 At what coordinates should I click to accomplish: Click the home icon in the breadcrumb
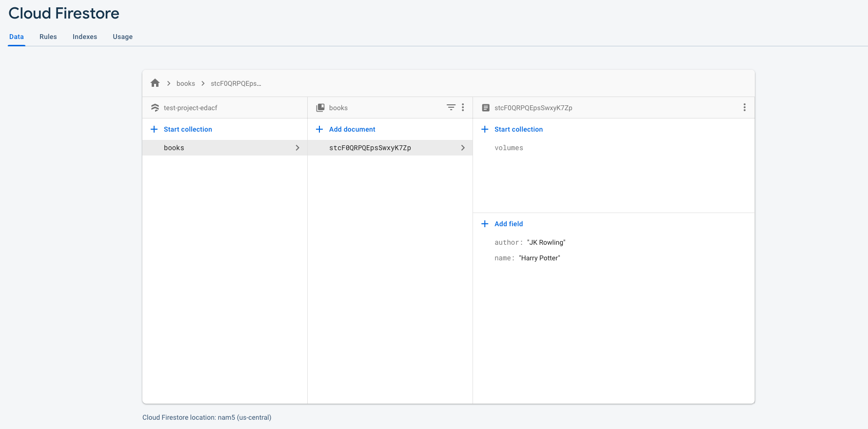click(x=155, y=83)
